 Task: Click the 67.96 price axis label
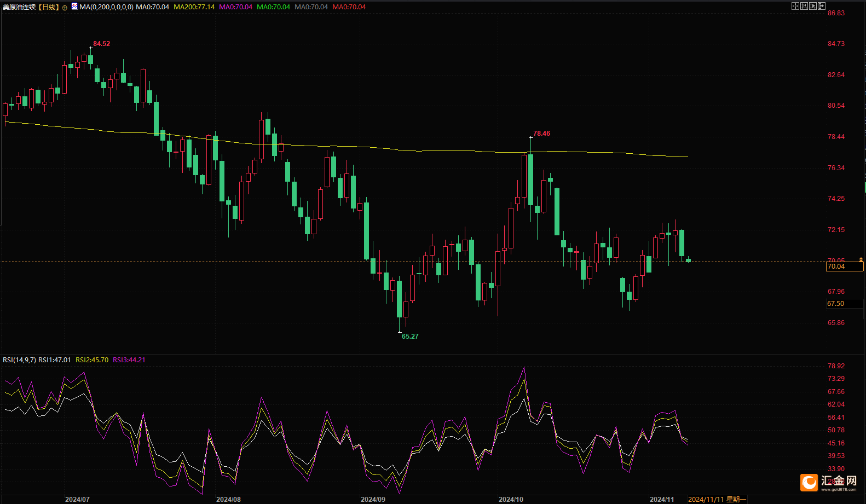pos(836,292)
